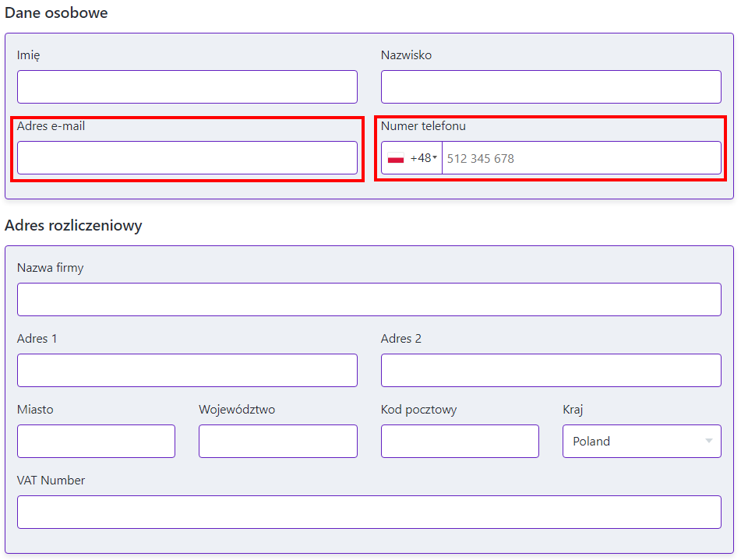This screenshot has width=741, height=560.
Task: Click into the Nazwisko text box
Action: tap(550, 86)
